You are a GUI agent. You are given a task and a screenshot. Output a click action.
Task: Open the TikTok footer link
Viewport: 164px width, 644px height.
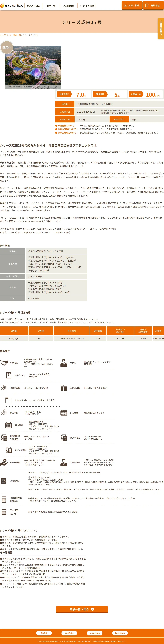coord(44,633)
